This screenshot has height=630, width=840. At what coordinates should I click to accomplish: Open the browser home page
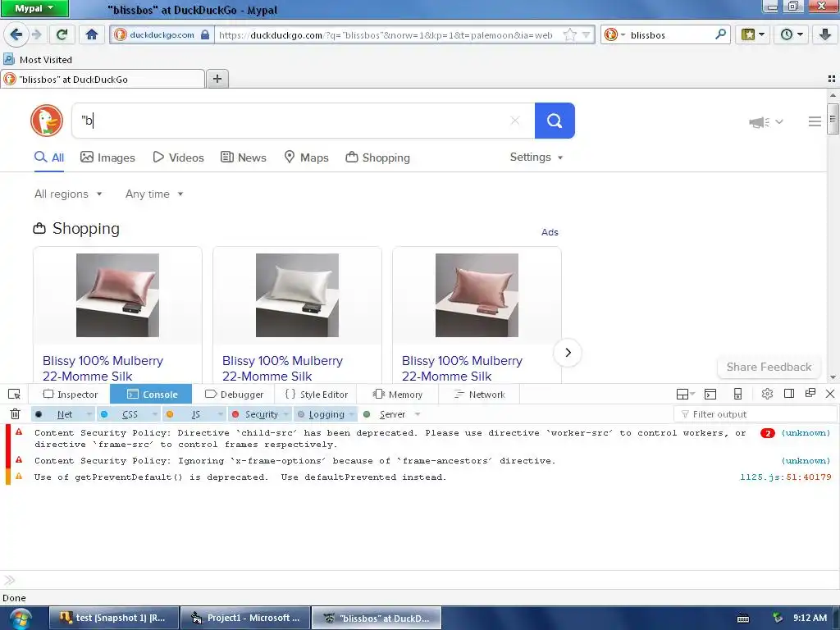(92, 34)
